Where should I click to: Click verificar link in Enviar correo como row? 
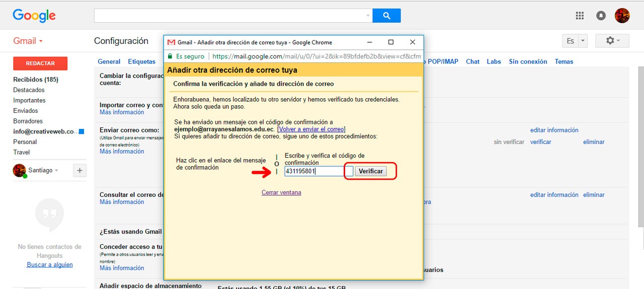pos(541,142)
